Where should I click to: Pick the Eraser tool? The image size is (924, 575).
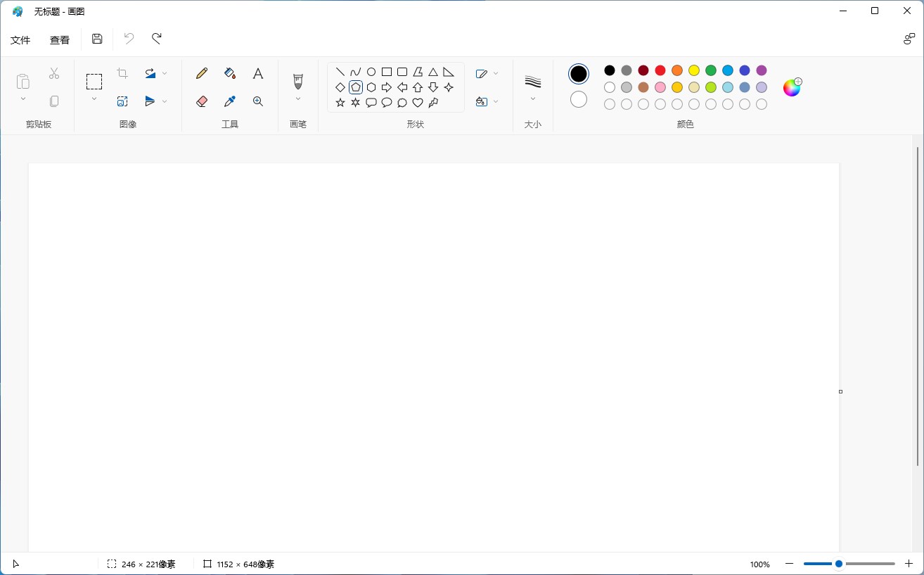202,101
